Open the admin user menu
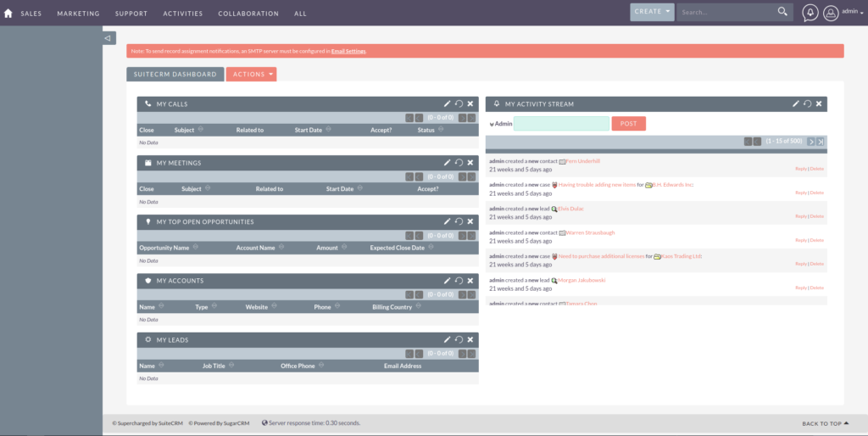The image size is (868, 436). point(852,12)
